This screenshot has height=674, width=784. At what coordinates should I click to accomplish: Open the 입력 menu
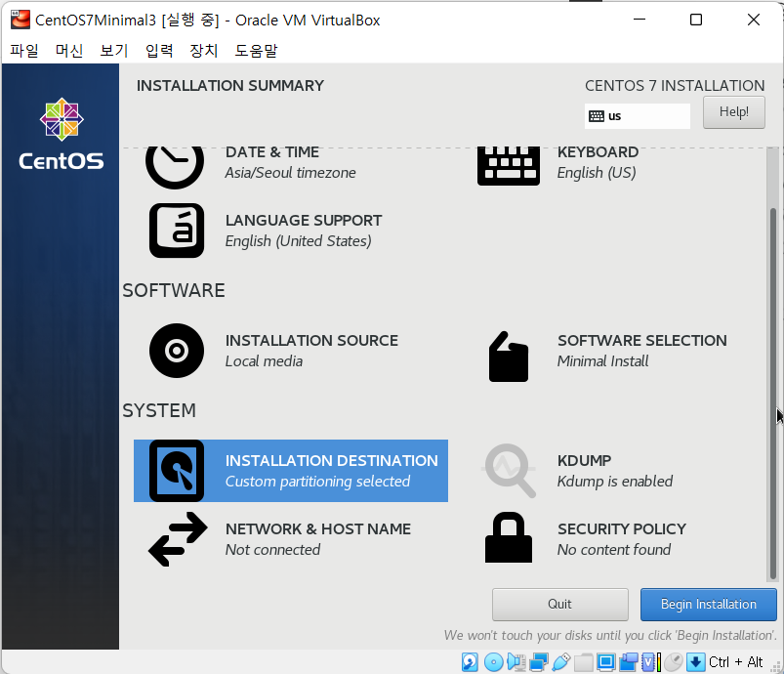(159, 51)
